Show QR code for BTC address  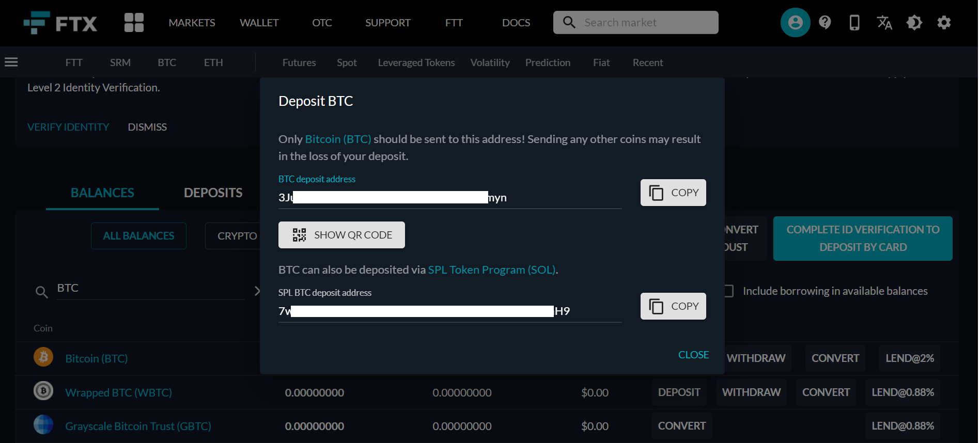[x=341, y=235]
